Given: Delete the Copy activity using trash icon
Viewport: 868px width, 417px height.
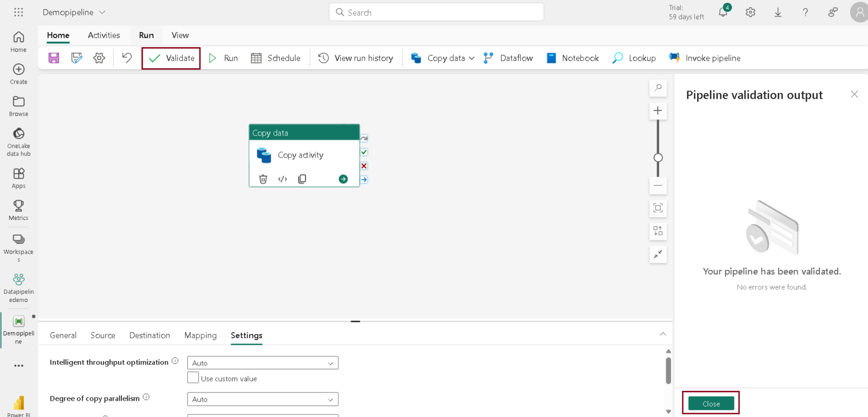Looking at the screenshot, I should click(263, 179).
